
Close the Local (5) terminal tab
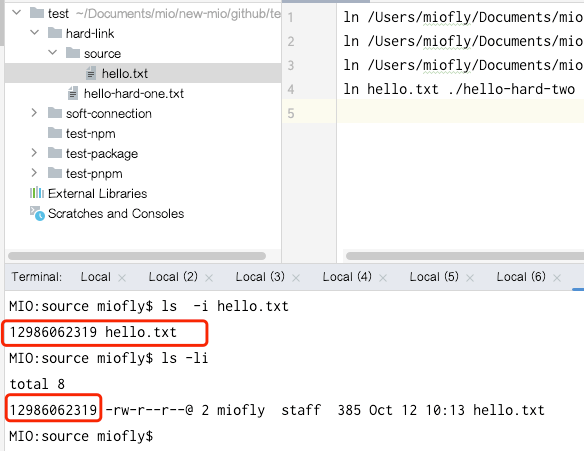(470, 278)
